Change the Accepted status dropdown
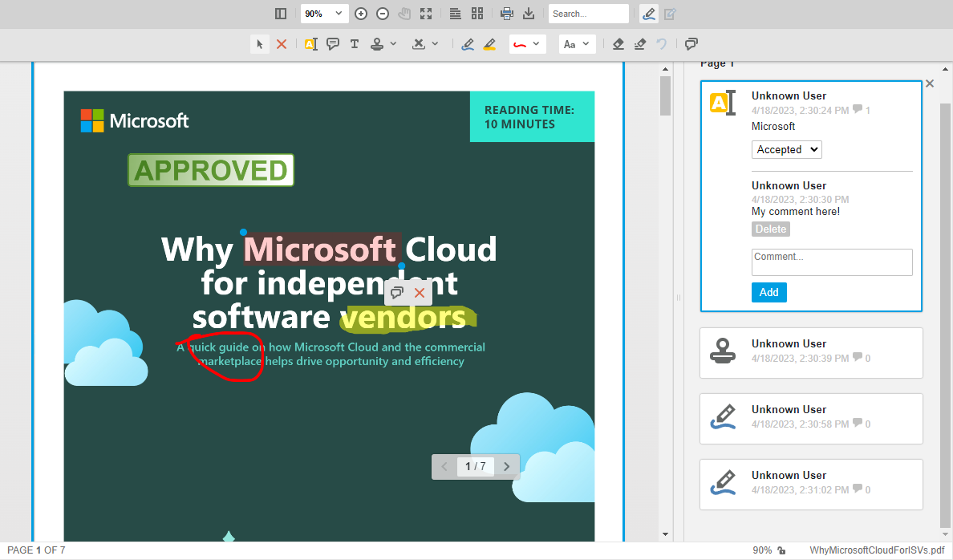This screenshot has width=953, height=560. 786,149
